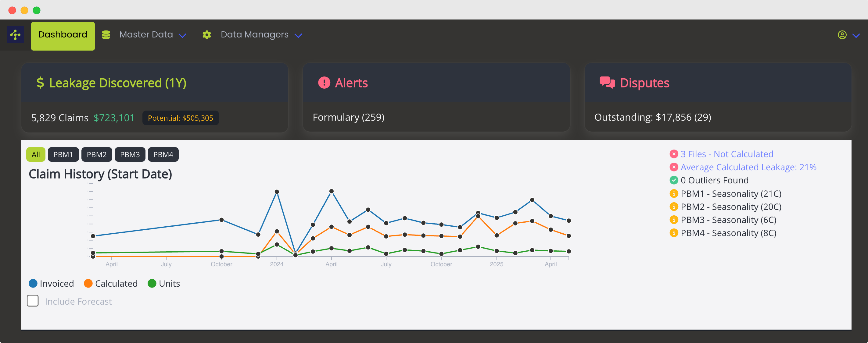
Task: Click the Leakage Discovered dollar icon
Action: coord(40,83)
